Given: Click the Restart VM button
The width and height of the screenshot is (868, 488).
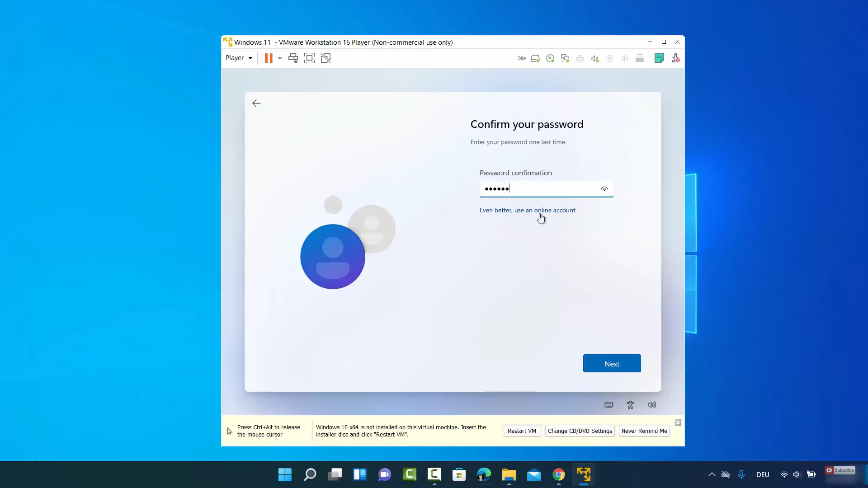Looking at the screenshot, I should coord(521,431).
